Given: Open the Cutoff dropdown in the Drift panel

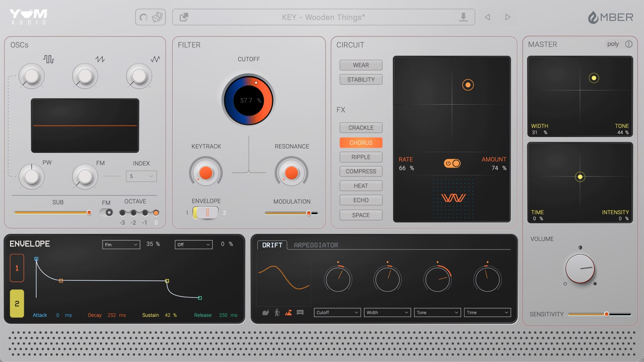Looking at the screenshot, I should 337,312.
